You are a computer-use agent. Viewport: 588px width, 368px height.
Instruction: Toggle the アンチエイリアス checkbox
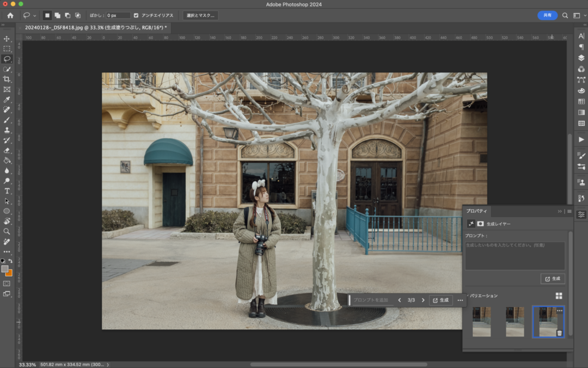point(136,15)
